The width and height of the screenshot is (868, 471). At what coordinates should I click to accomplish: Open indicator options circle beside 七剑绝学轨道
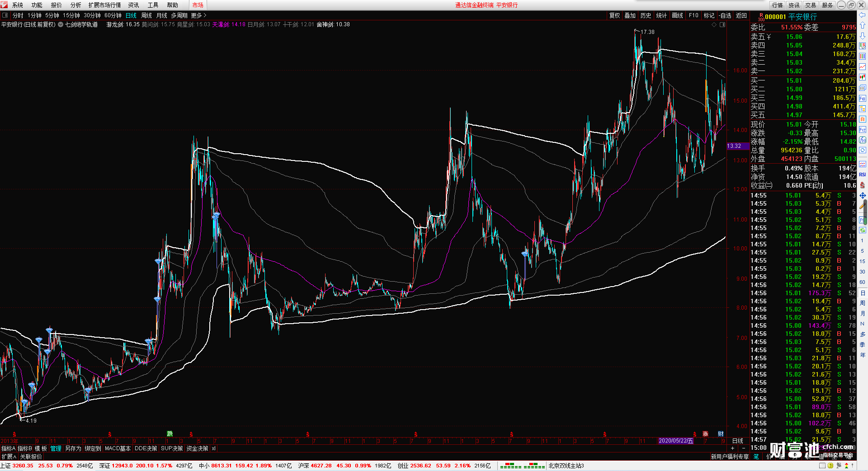61,24
